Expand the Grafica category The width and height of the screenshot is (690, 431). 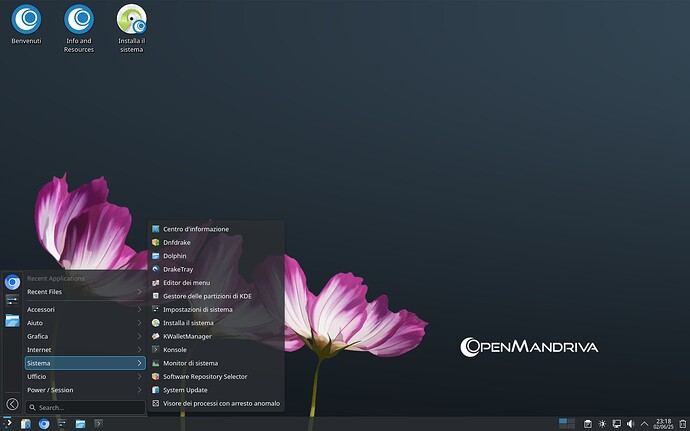click(x=85, y=336)
